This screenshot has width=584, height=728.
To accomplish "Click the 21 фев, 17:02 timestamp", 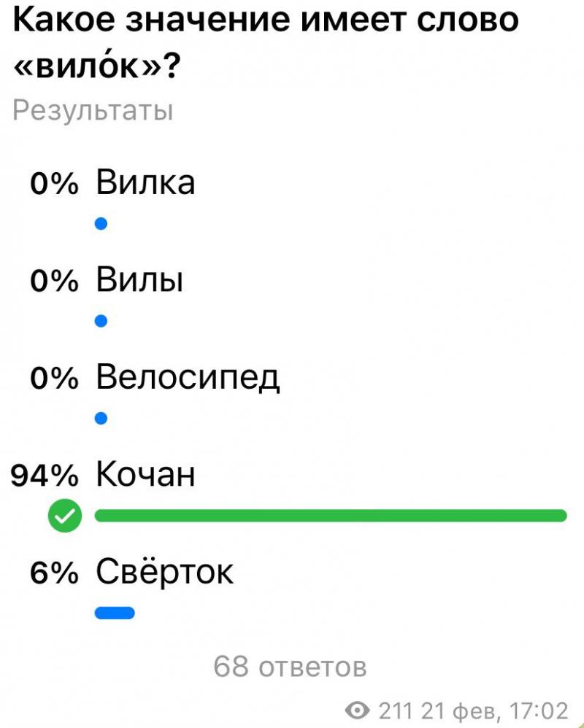I will [x=494, y=710].
